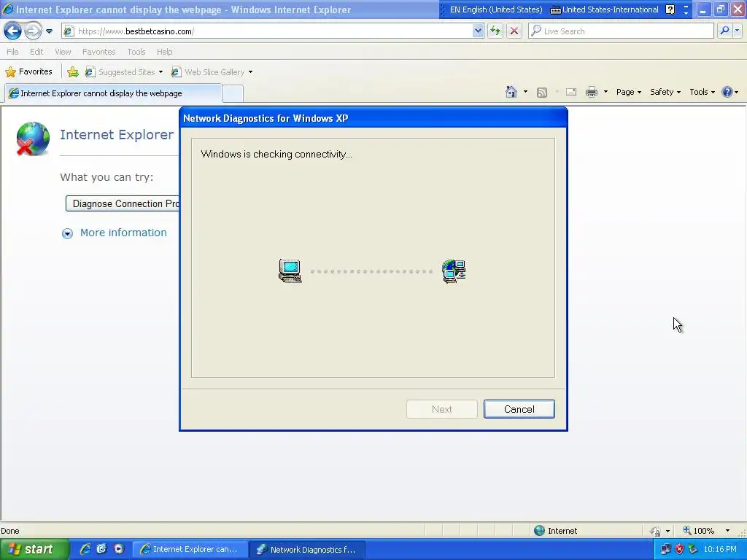Select the 'Internet Explorer cannot display' tab
The width and height of the screenshot is (747, 560).
[x=113, y=93]
